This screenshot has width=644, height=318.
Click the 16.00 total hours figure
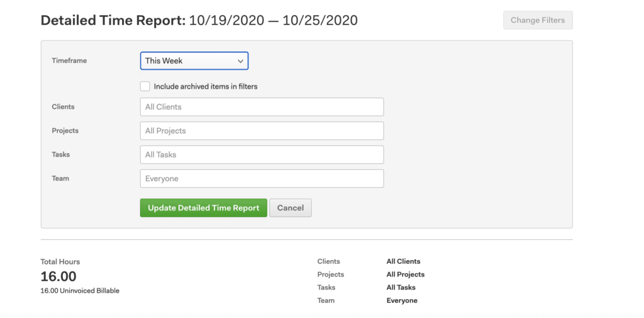coord(58,277)
